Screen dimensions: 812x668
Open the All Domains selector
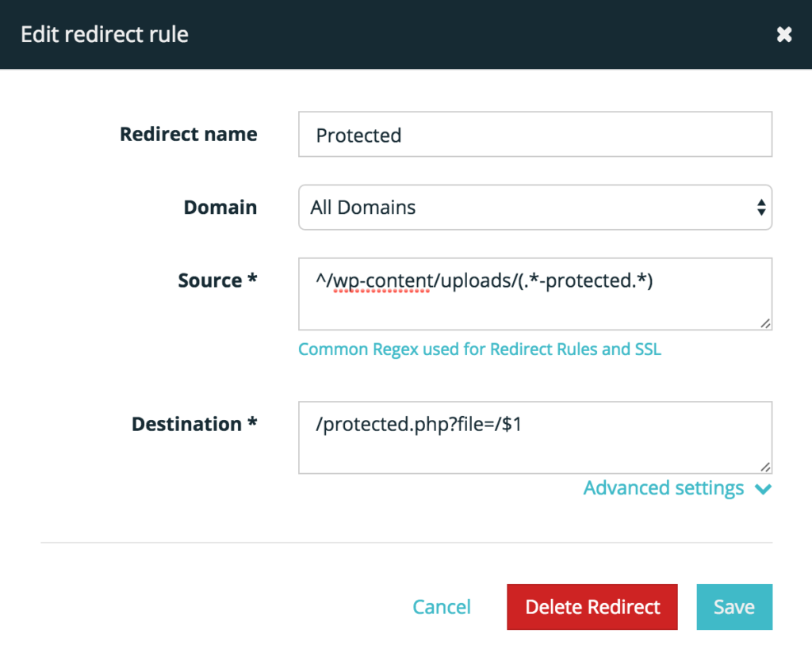pos(535,207)
